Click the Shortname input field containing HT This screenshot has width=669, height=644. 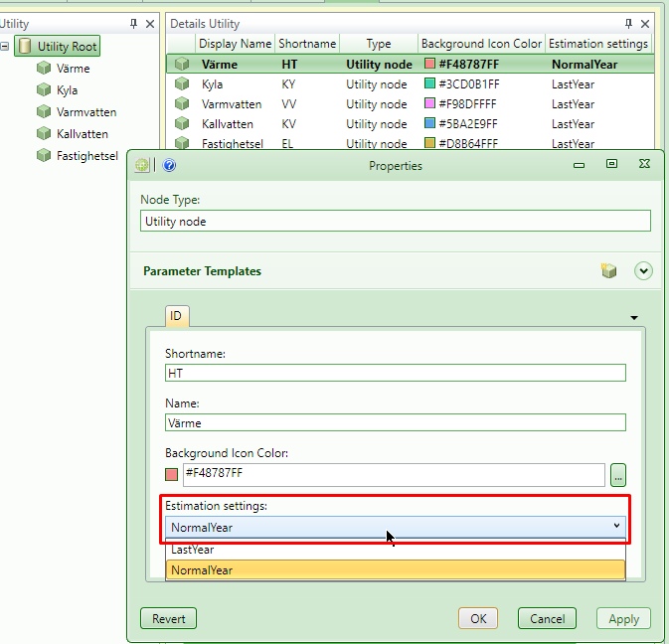(x=396, y=373)
